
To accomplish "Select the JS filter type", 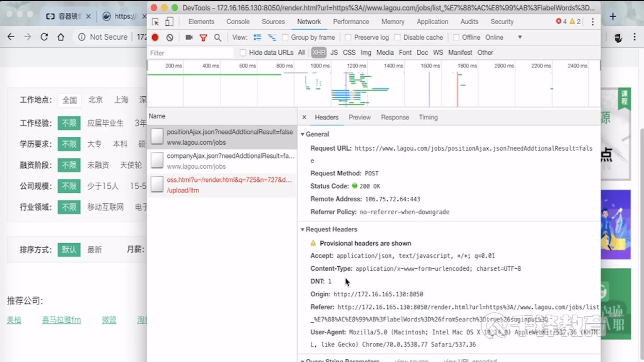I will [334, 53].
